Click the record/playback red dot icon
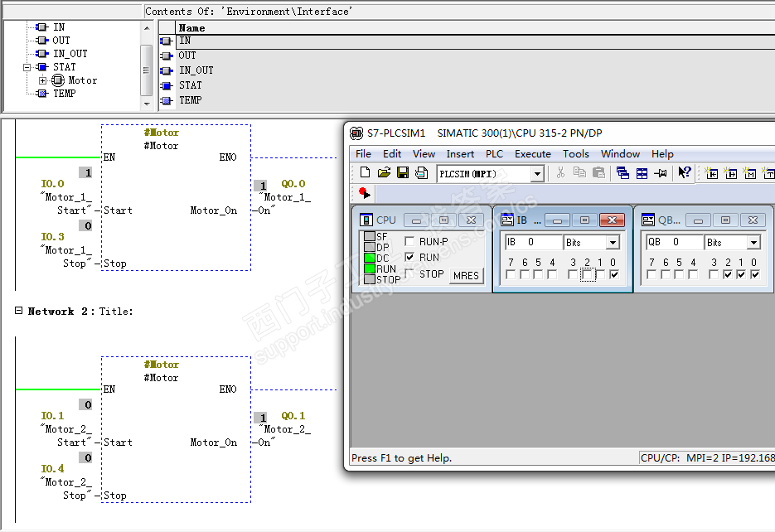Viewport: 775px width, 532px height. pos(364,193)
